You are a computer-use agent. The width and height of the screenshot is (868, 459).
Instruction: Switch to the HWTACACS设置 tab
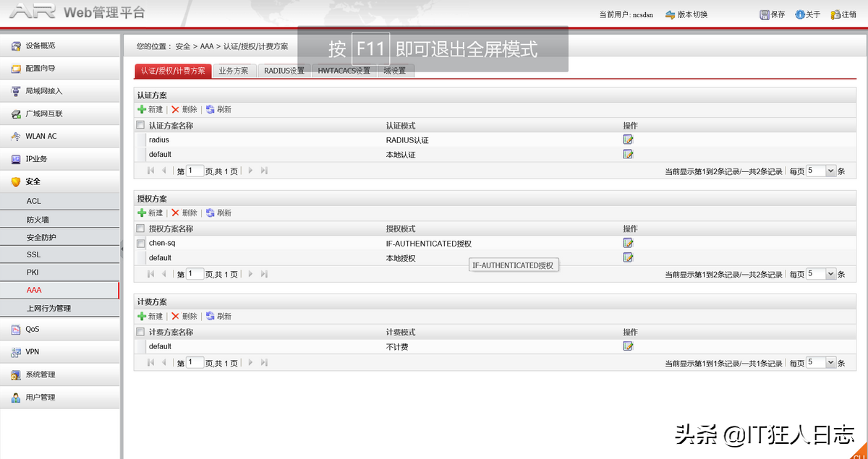[x=344, y=71]
